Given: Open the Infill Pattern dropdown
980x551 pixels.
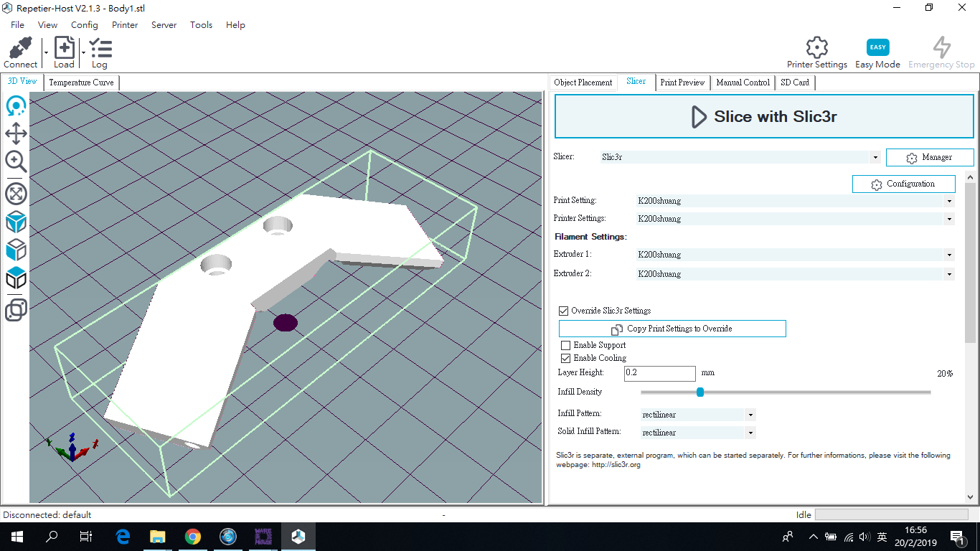Looking at the screenshot, I should pyautogui.click(x=750, y=415).
